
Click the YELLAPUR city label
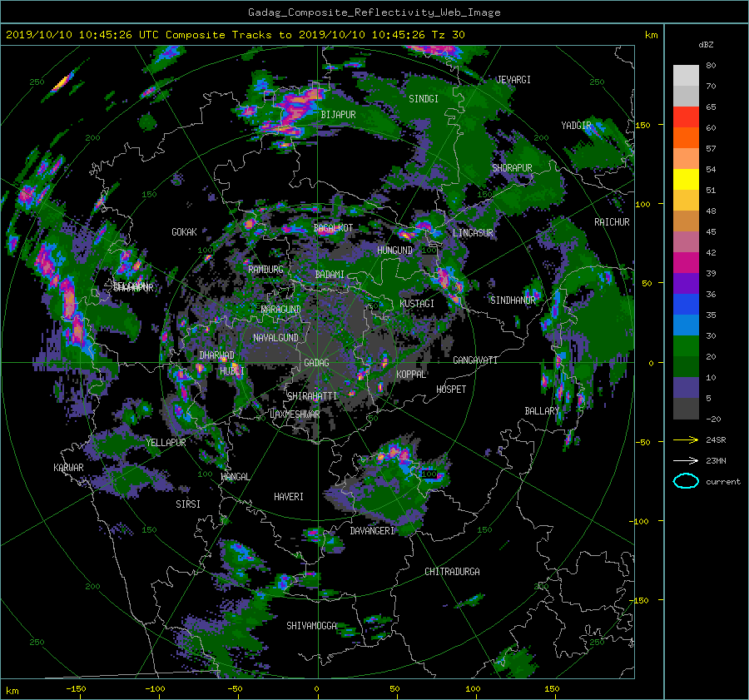tap(166, 443)
